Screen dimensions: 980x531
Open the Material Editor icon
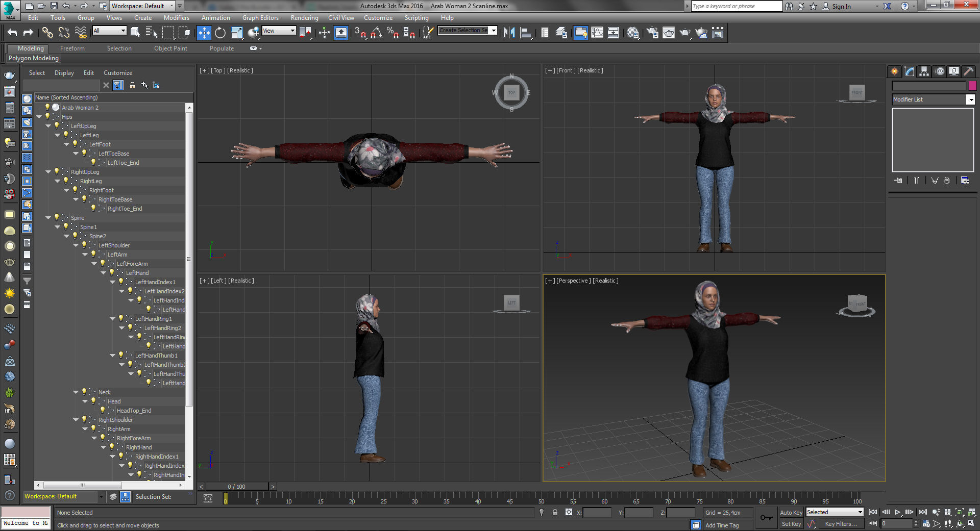[633, 33]
